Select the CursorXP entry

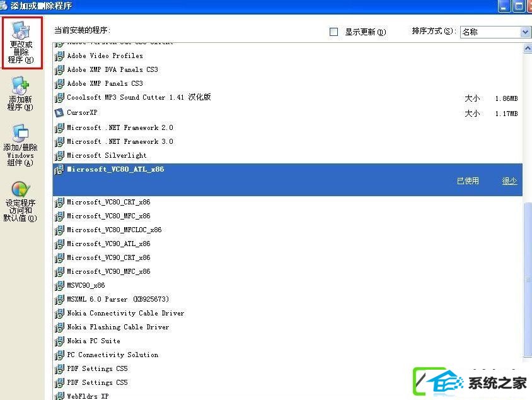pos(82,112)
